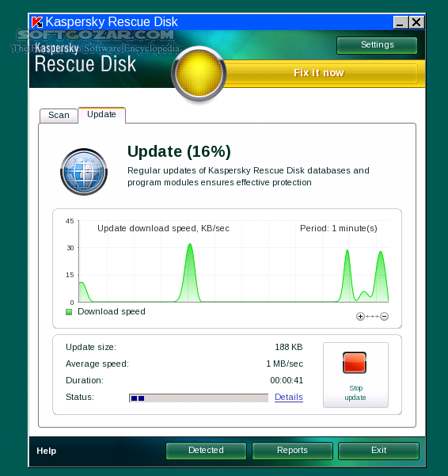Click green Download speed legend square

69,312
